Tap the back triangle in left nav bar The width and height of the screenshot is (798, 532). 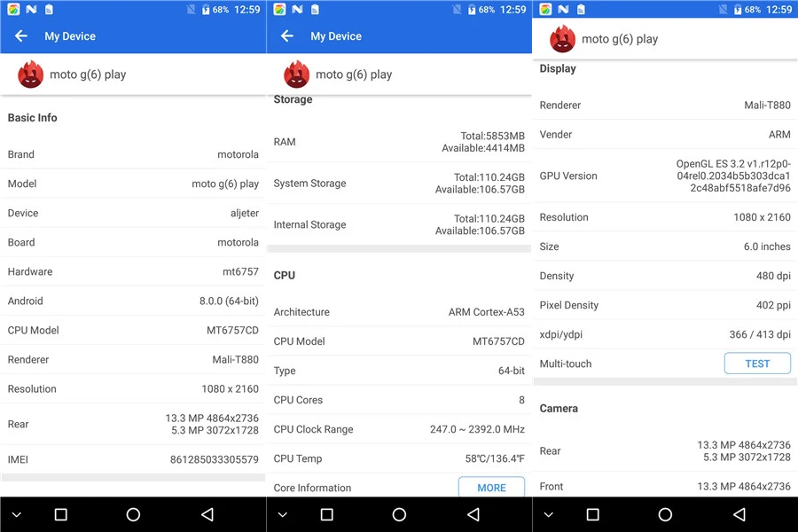tap(207, 514)
